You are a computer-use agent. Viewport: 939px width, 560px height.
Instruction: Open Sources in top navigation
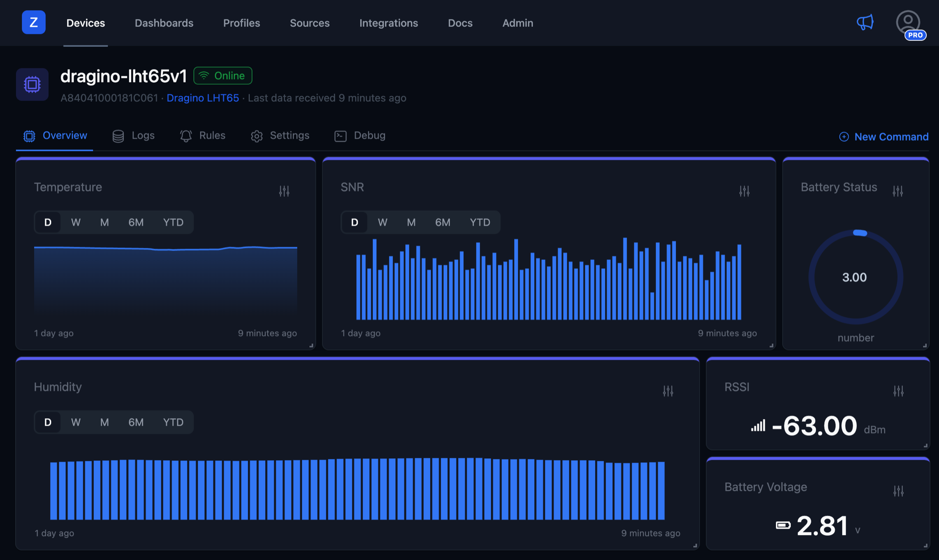(x=309, y=23)
